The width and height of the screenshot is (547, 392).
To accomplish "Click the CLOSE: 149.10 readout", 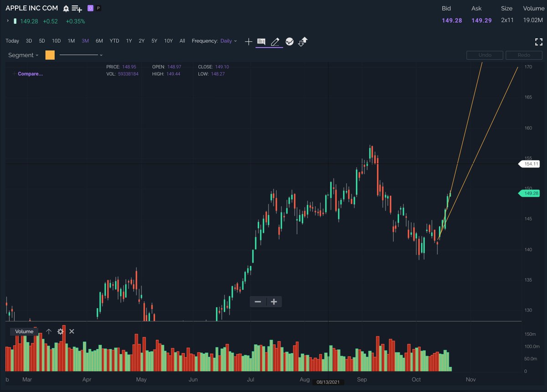I will [213, 67].
